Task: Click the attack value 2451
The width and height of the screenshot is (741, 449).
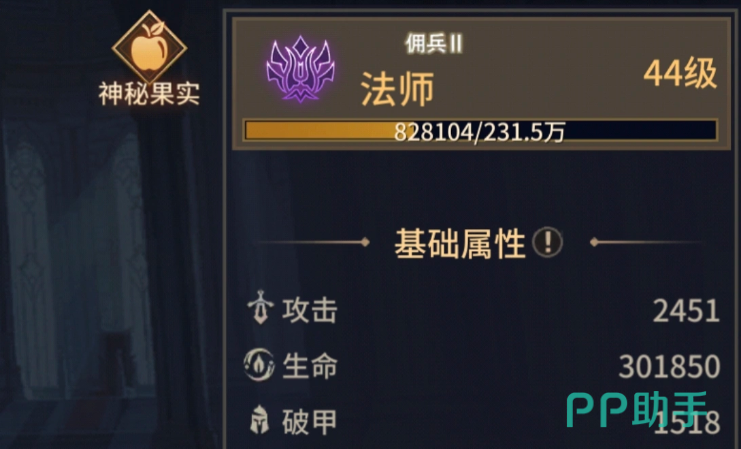Action: tap(686, 311)
